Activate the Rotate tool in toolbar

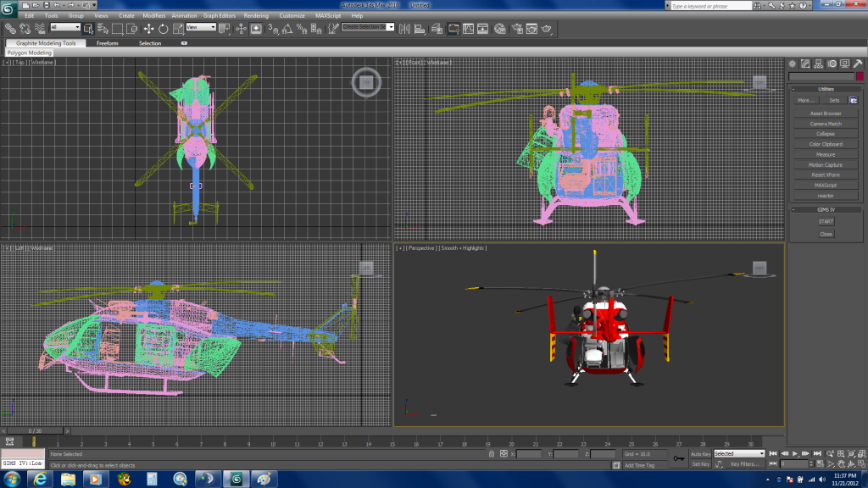tap(163, 28)
